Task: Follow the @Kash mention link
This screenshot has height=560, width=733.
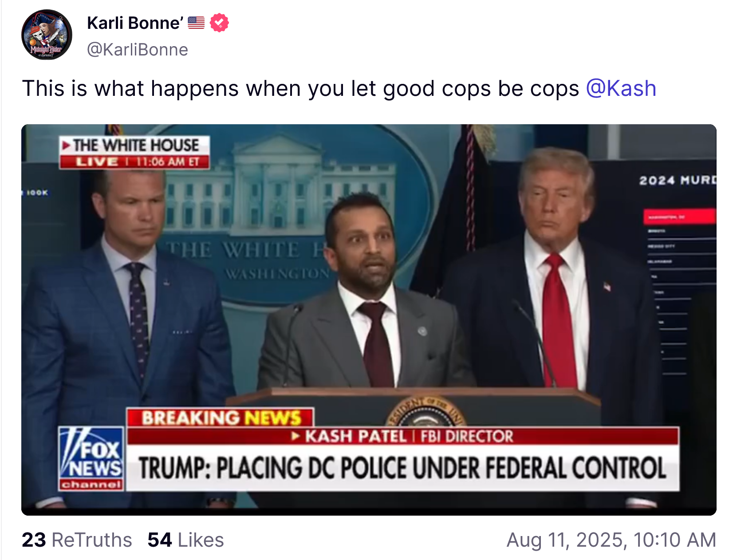Action: (621, 88)
